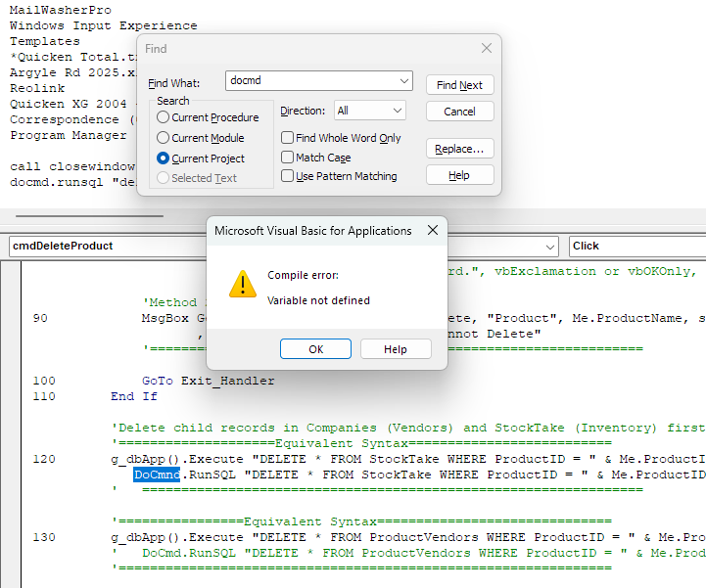The image size is (706, 588).
Task: Open the Replace... option in Find
Action: [x=459, y=149]
